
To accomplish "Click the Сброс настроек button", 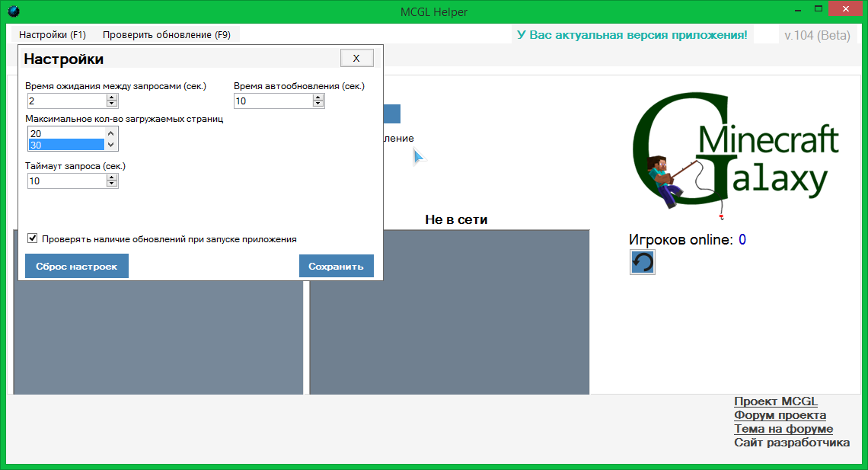I will (77, 267).
